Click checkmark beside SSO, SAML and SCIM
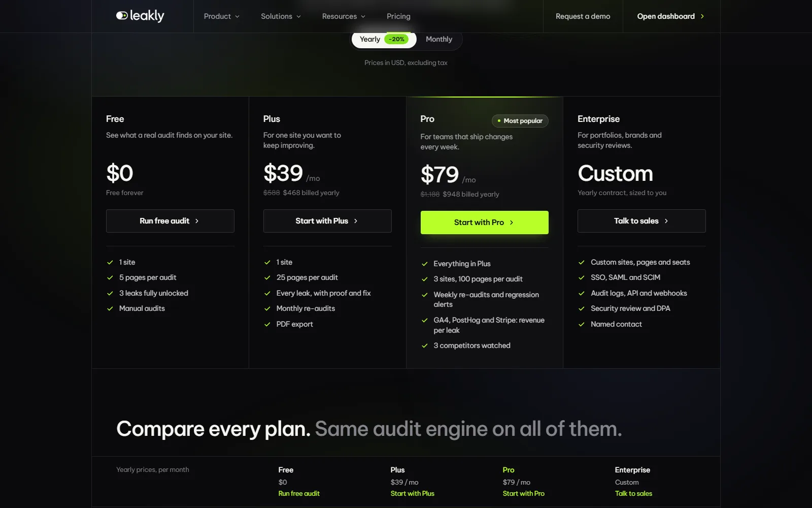This screenshot has width=812, height=508. [582, 278]
